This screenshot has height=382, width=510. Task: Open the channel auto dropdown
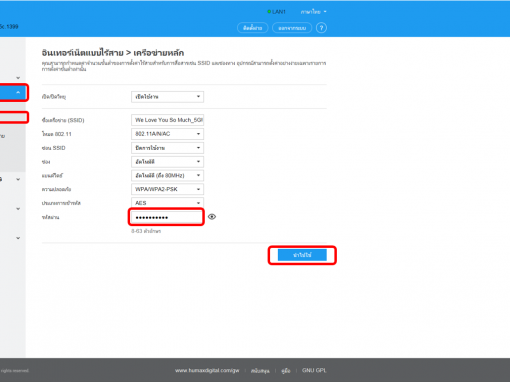167,162
